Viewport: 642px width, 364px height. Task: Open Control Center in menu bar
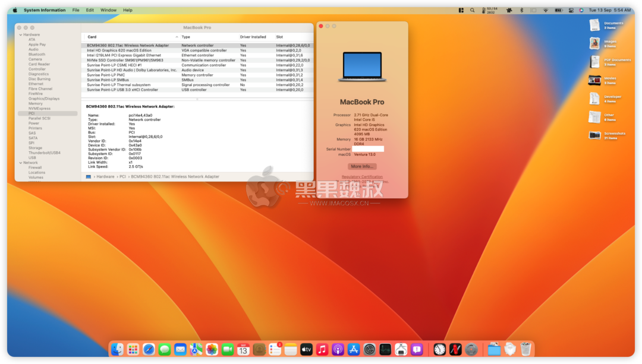coord(571,10)
